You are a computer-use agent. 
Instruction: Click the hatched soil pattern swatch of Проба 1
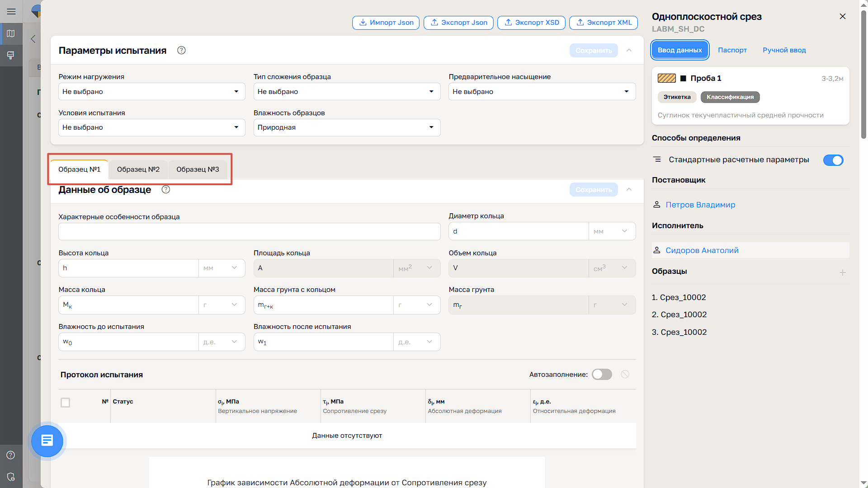coord(666,78)
